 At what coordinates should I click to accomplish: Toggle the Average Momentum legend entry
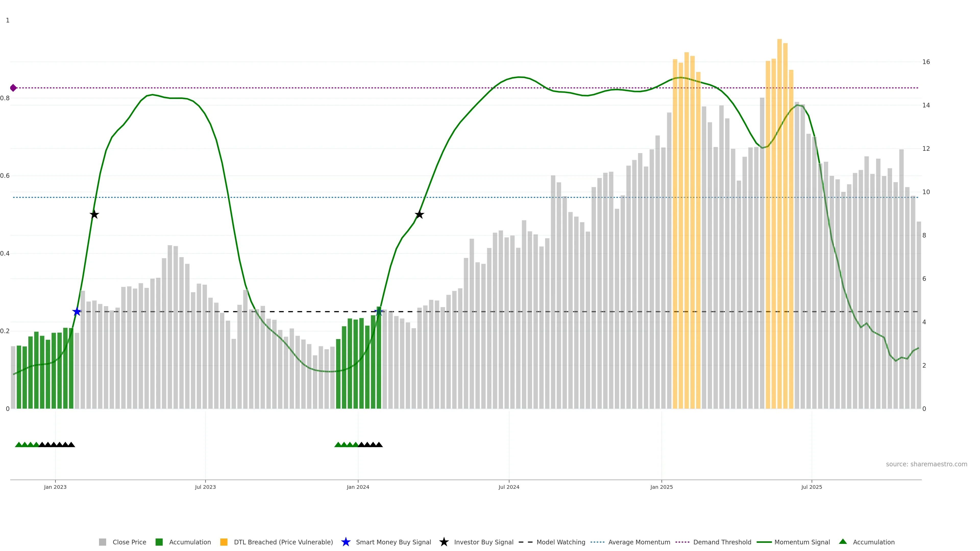(x=639, y=542)
